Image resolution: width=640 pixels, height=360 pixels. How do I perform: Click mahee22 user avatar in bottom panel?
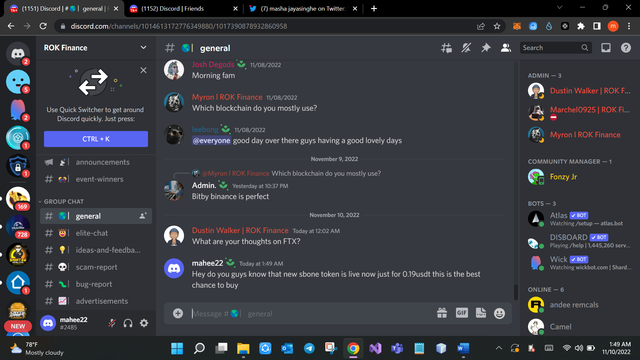[x=48, y=323]
